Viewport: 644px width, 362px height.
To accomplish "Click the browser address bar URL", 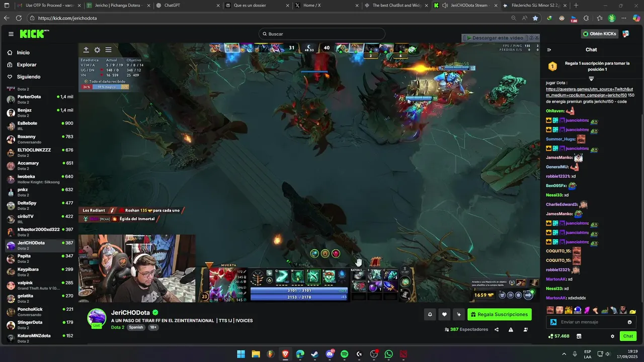I will [67, 18].
